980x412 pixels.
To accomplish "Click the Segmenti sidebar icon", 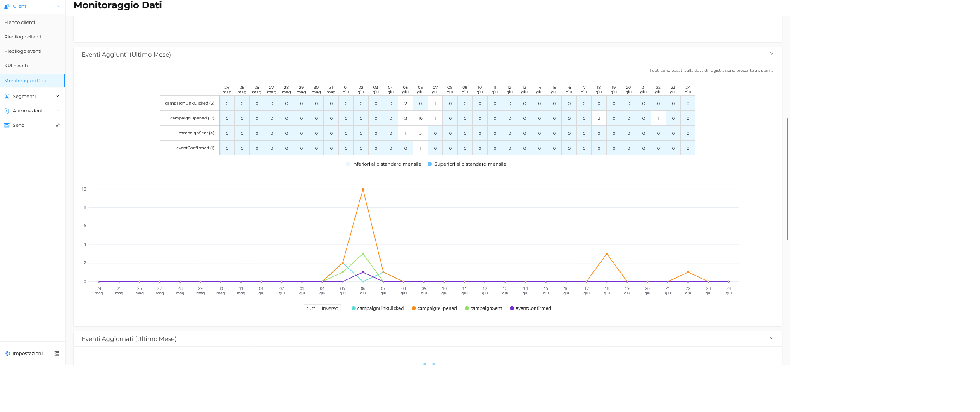I will [7, 96].
